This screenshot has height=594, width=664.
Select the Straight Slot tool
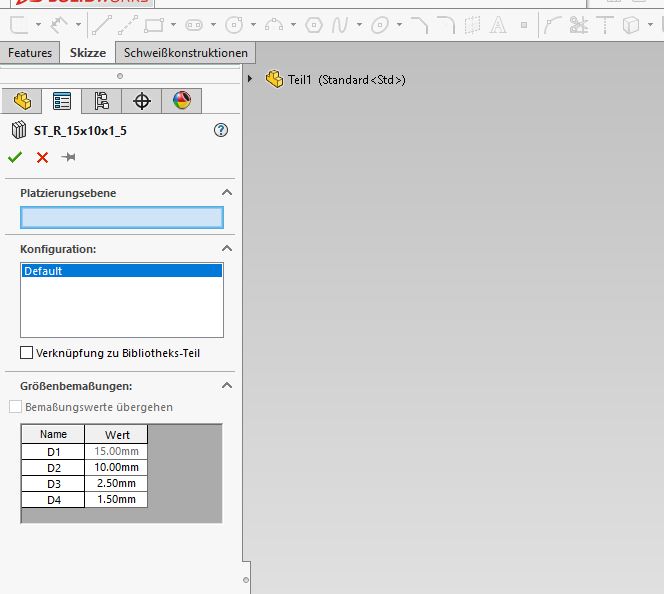tap(194, 25)
